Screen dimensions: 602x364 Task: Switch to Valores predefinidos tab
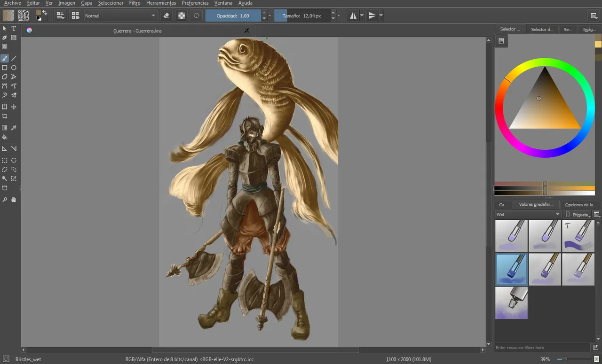pyautogui.click(x=537, y=204)
